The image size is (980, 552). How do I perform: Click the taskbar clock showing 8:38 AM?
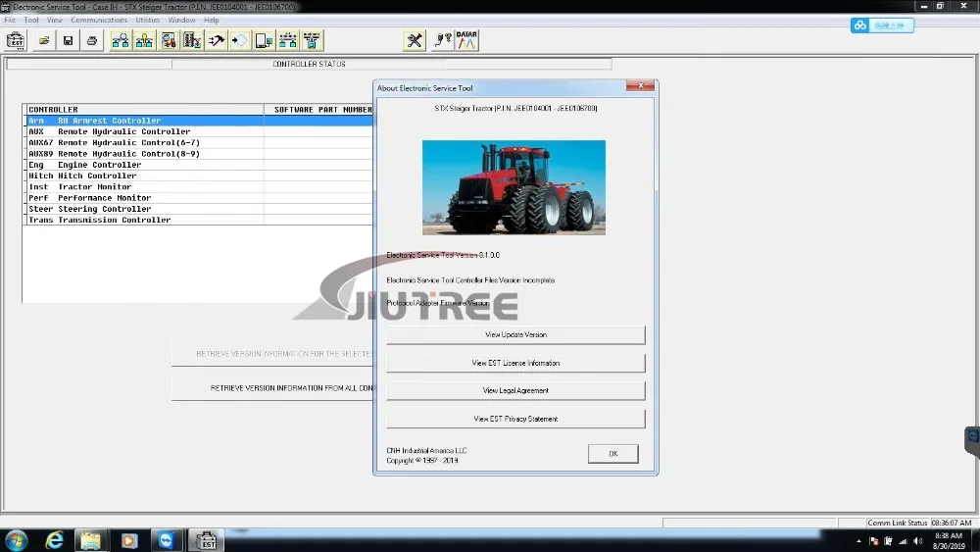click(949, 541)
